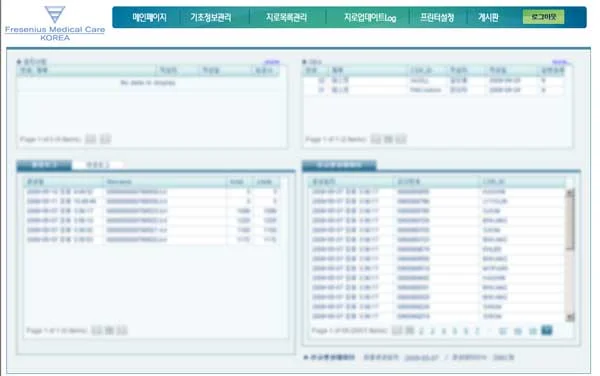Click the scrollbar thumb of the lower-right table
Viewport: 600px width, 376px height.
(x=570, y=224)
